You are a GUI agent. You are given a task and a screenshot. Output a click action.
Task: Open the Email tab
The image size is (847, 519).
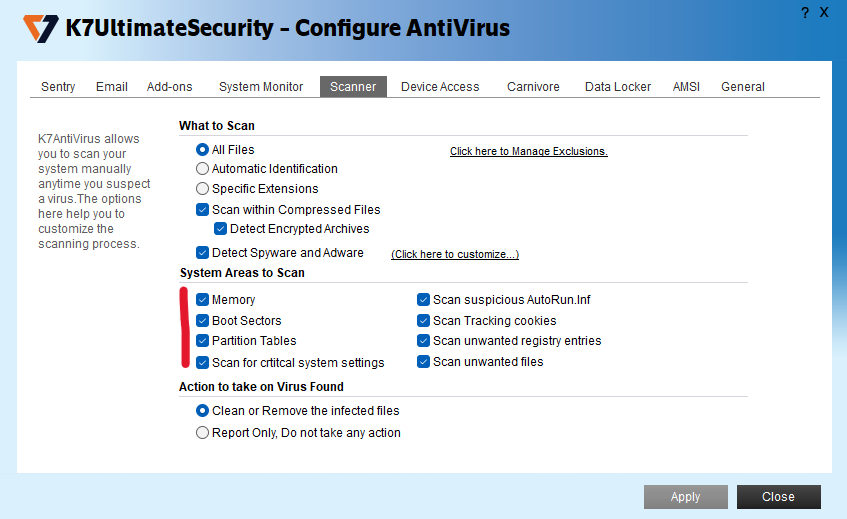tap(112, 87)
